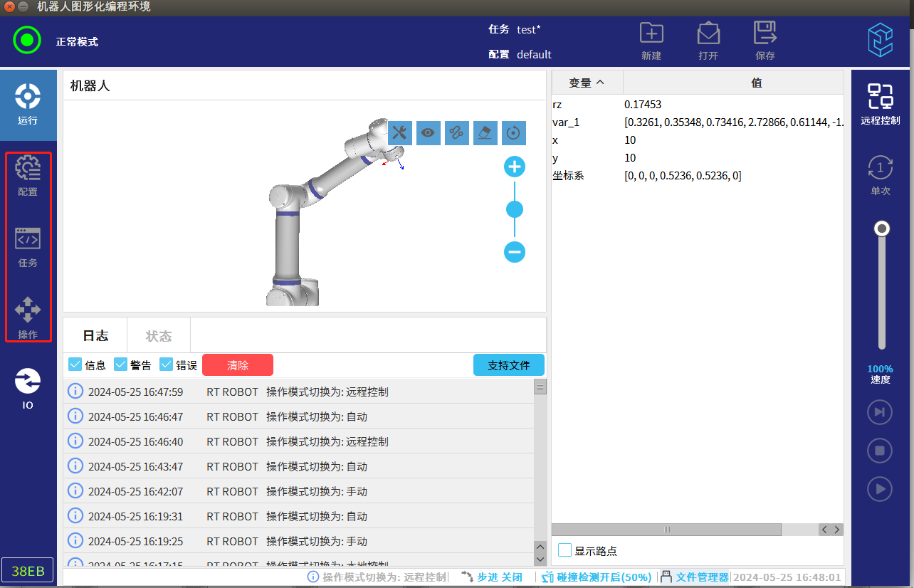
Task: Open the 操作 (Operation) move panel
Action: pyautogui.click(x=28, y=317)
